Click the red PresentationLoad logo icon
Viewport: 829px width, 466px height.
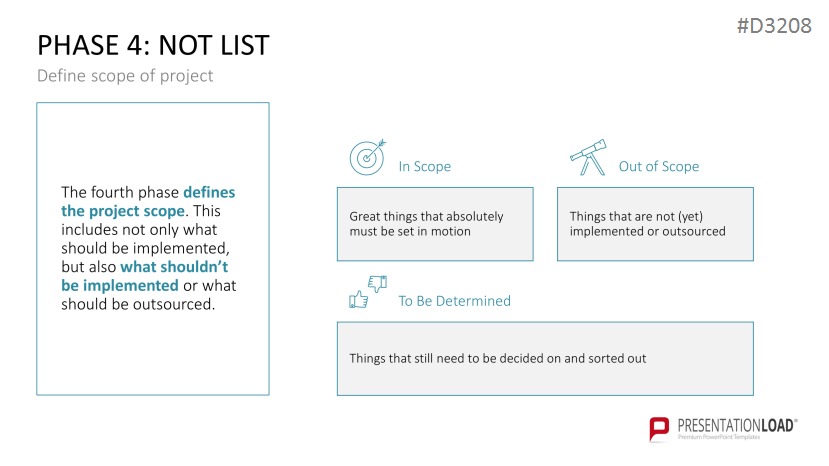[660, 430]
